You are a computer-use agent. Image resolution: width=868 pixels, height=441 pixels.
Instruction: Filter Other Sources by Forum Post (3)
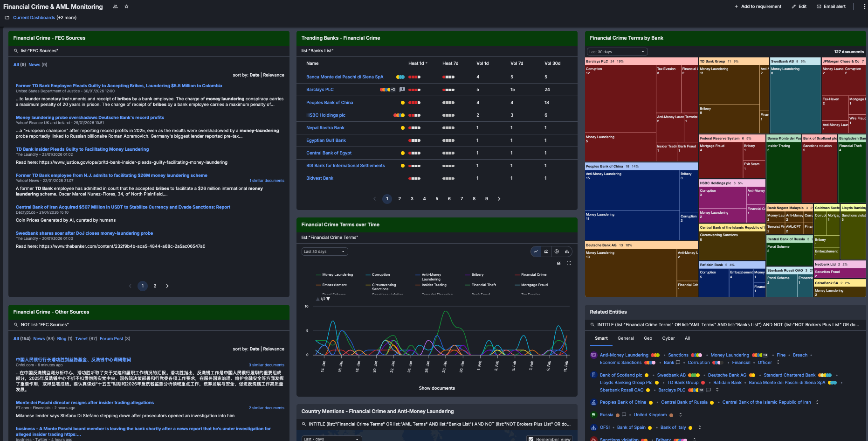click(x=115, y=339)
